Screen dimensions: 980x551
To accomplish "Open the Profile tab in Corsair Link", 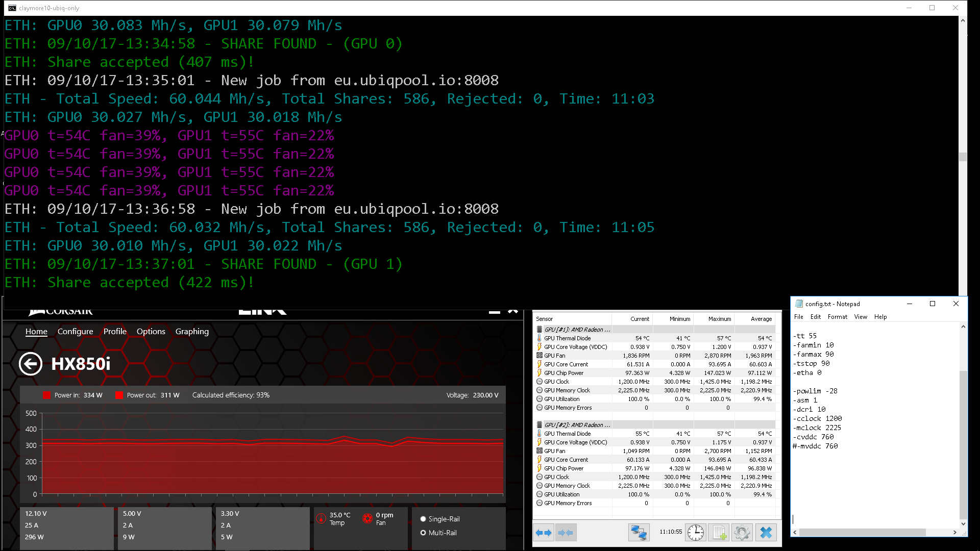I will point(115,332).
